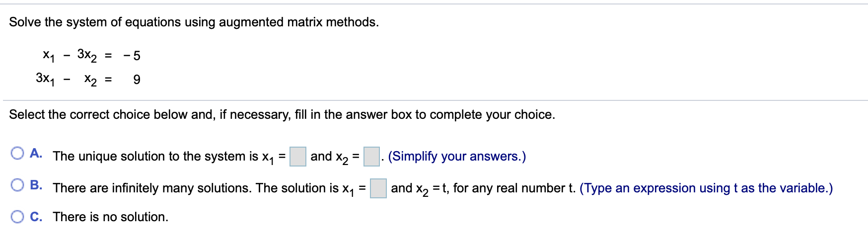Click the x2 answer box in choice A

pyautogui.click(x=371, y=157)
